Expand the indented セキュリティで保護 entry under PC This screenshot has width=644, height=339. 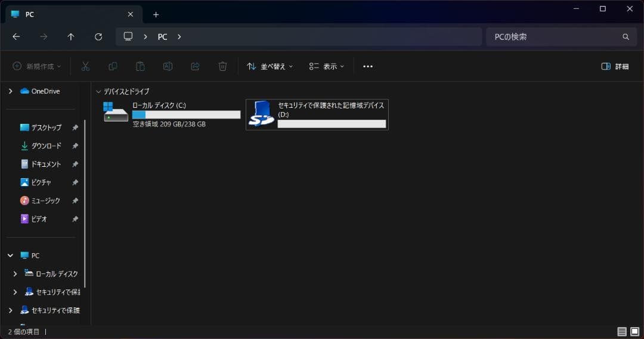pyautogui.click(x=15, y=292)
